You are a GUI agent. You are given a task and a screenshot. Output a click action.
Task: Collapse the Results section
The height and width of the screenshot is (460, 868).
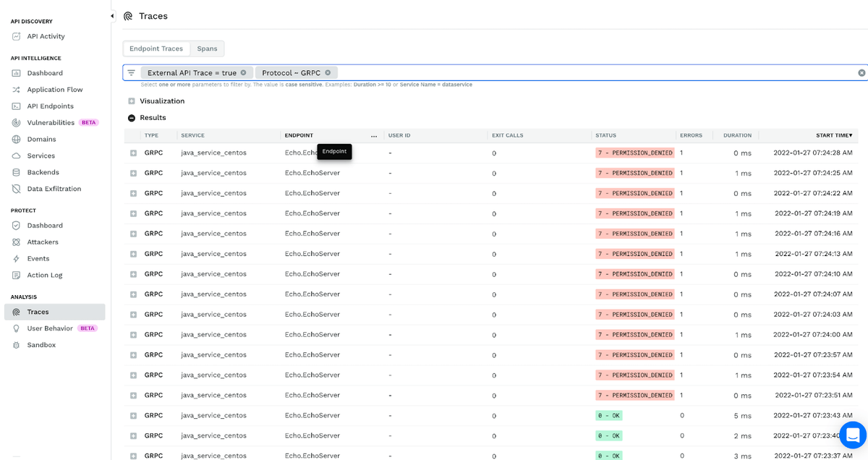coord(132,117)
